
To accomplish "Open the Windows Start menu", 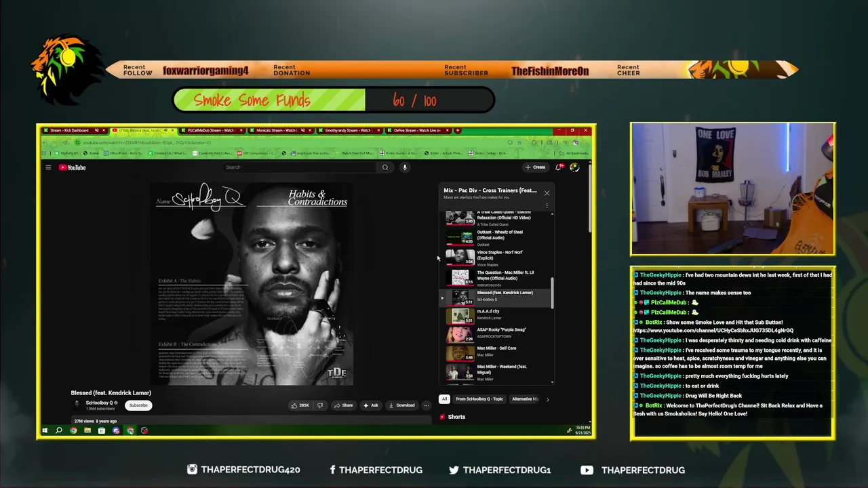I will click(x=45, y=430).
